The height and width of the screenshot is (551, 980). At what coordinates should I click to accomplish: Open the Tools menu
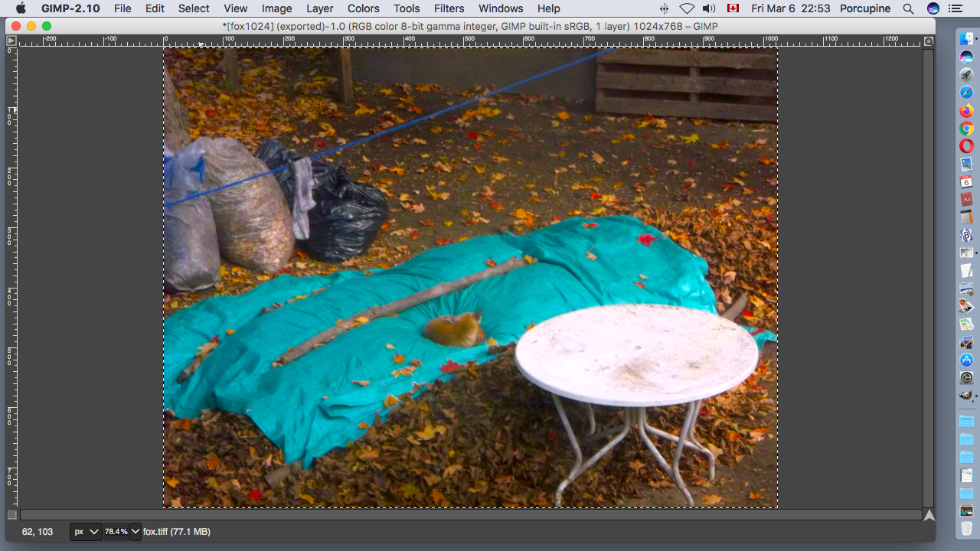coord(407,8)
